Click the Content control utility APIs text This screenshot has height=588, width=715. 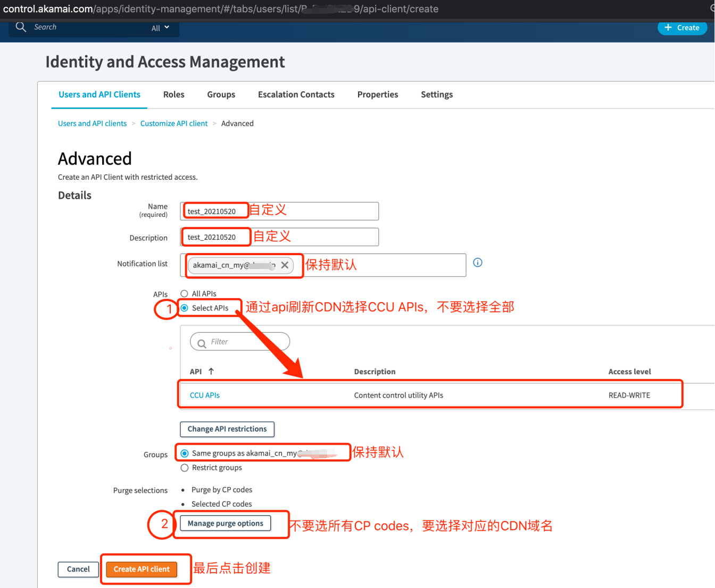coord(398,395)
